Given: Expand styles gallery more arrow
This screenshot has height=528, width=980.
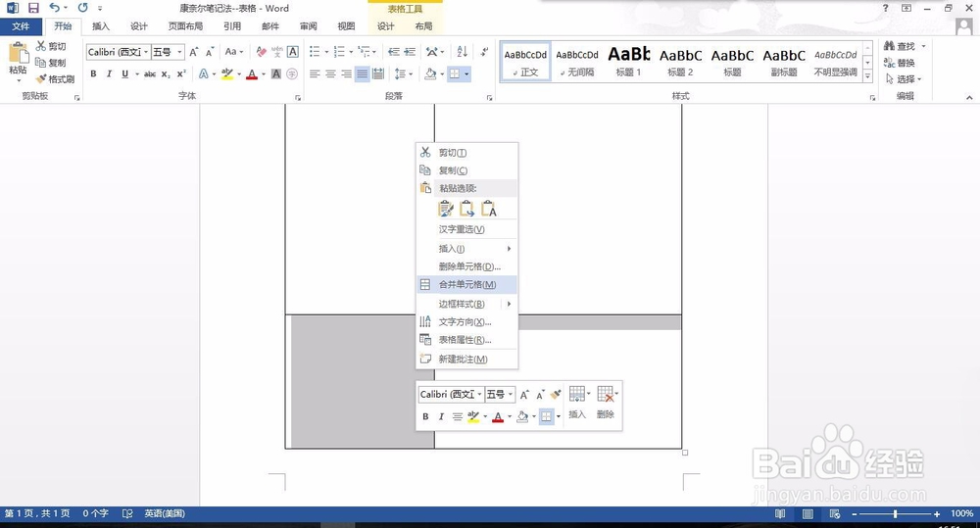Looking at the screenshot, I should pyautogui.click(x=867, y=76).
